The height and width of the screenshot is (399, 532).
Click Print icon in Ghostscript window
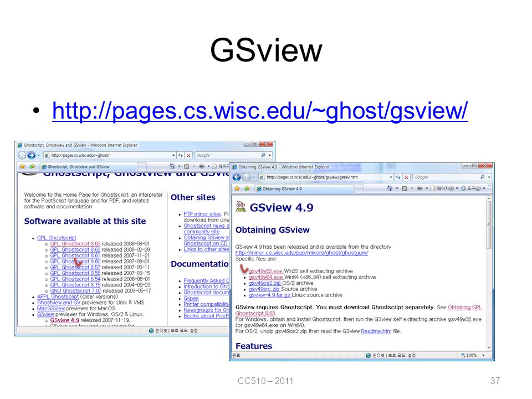coord(202,166)
